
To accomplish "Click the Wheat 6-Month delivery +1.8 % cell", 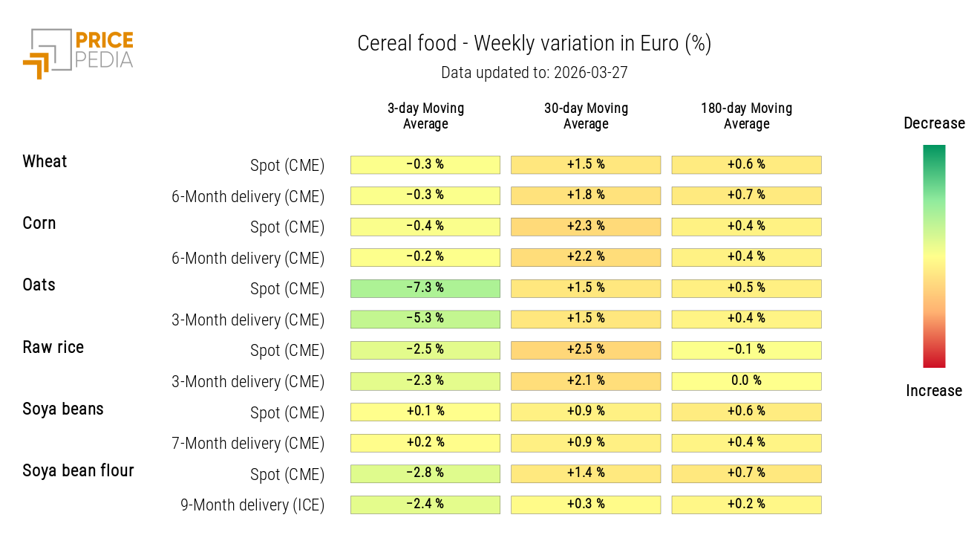I will (x=585, y=195).
